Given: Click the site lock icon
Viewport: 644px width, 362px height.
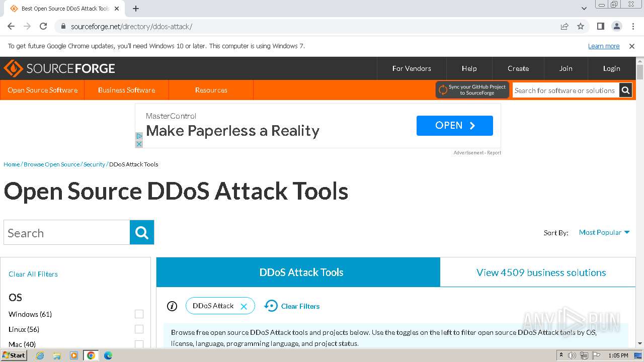Looking at the screenshot, I should pyautogui.click(x=63, y=26).
